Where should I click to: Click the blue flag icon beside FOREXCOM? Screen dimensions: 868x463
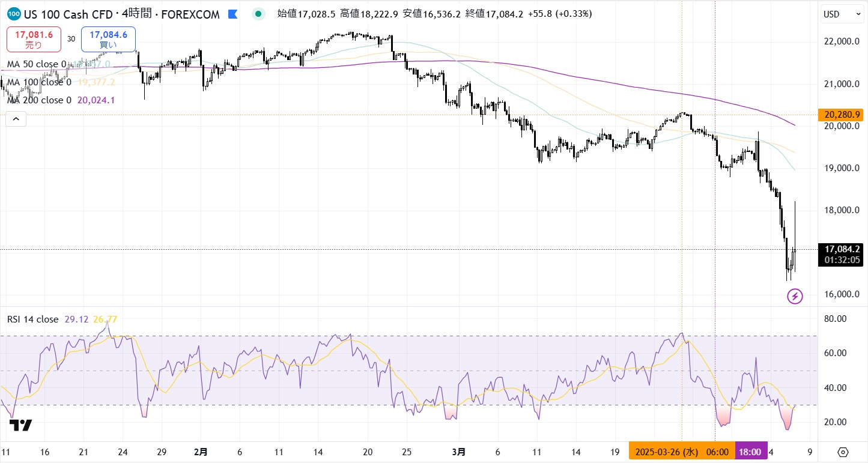(x=232, y=13)
